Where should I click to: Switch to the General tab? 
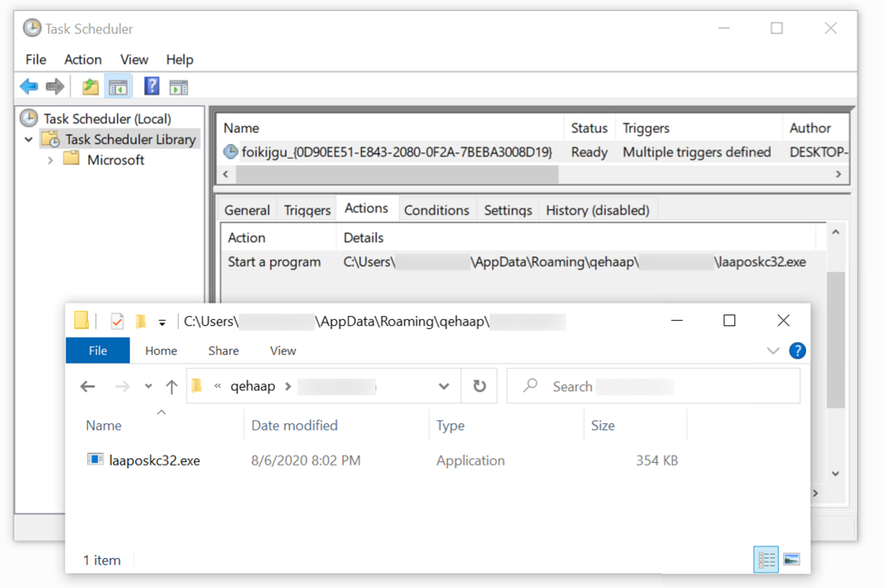coord(247,210)
